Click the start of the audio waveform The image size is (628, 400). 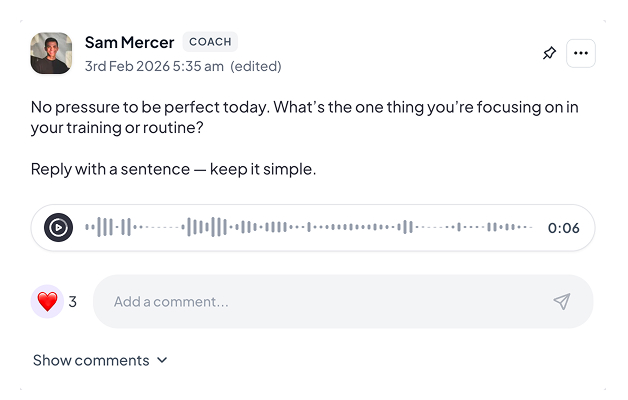[88, 227]
